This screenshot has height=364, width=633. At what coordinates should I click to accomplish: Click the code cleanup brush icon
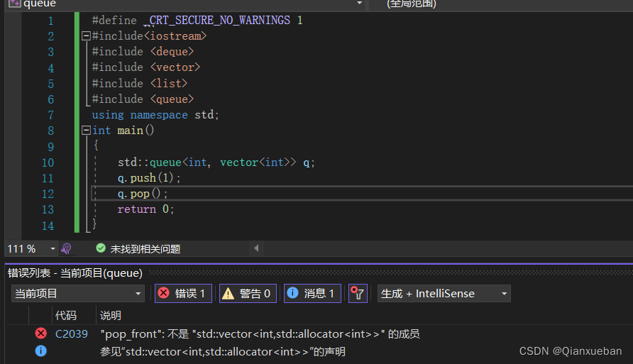(66, 248)
